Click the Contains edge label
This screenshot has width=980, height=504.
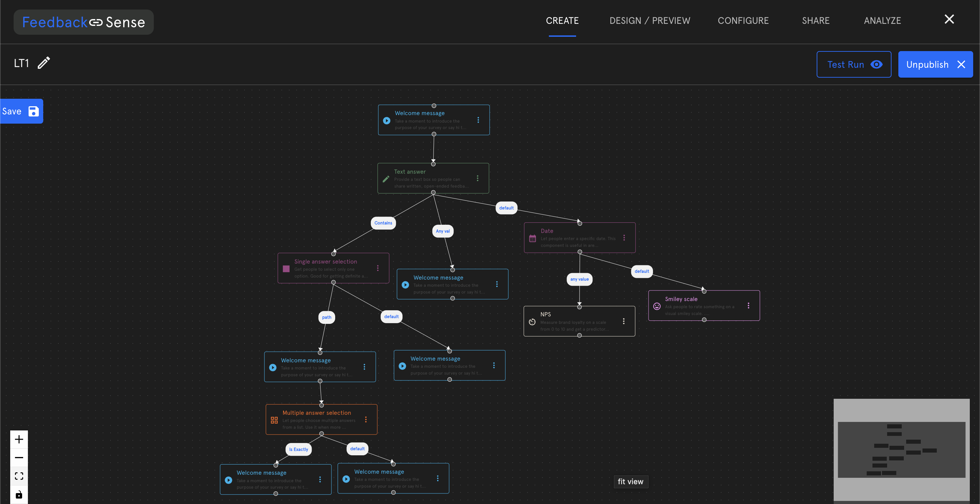tap(383, 223)
